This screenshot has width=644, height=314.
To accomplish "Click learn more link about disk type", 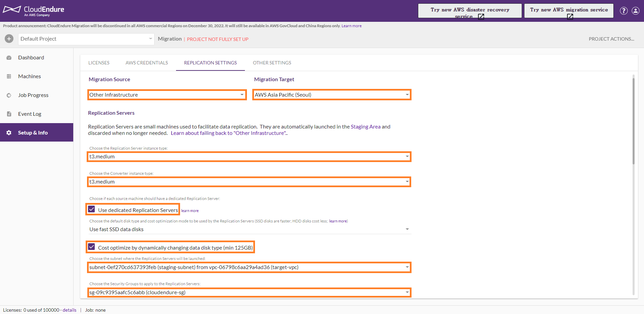I will (x=338, y=221).
